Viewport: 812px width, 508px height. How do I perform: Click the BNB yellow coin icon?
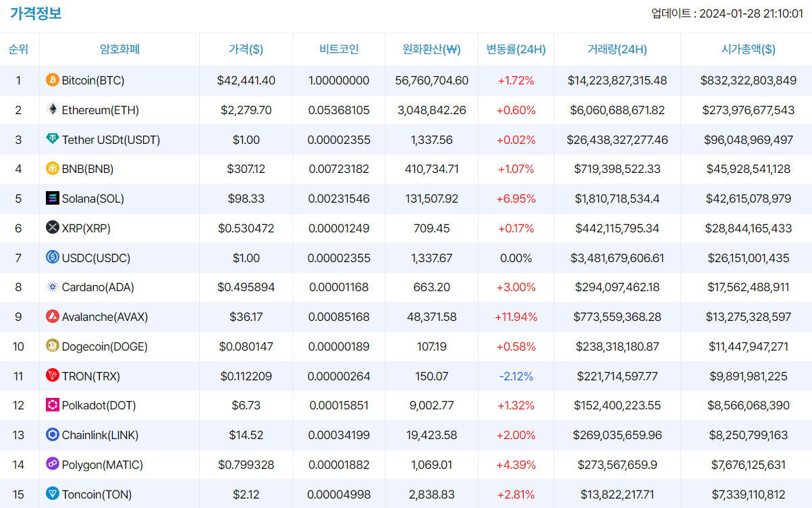click(x=53, y=169)
